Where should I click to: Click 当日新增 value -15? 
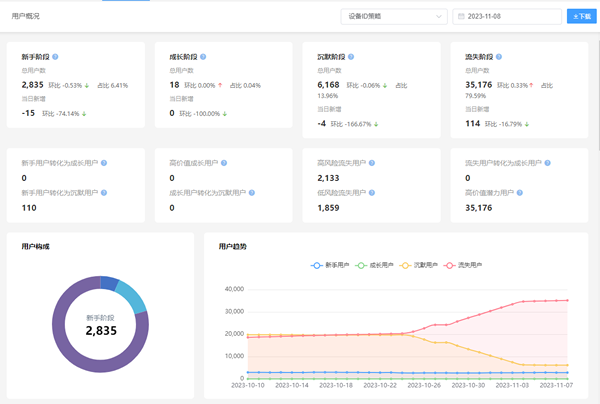coord(28,113)
